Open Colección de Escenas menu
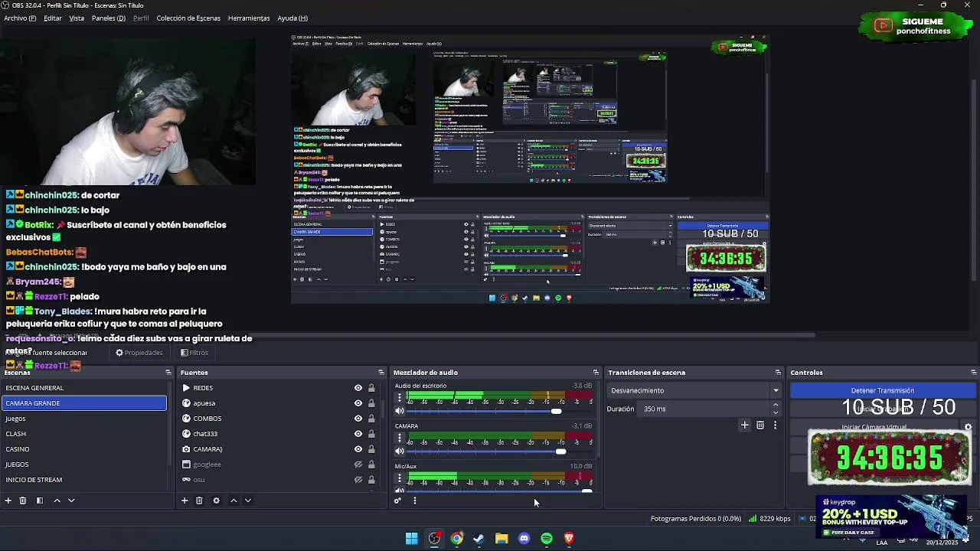 click(x=188, y=18)
